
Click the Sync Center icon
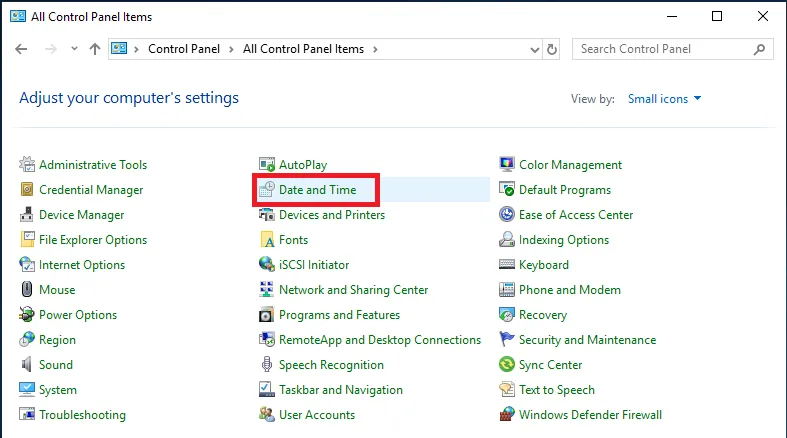point(507,365)
